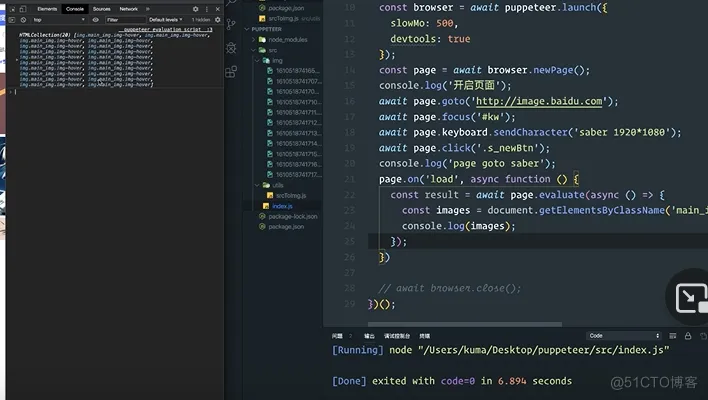The image size is (708, 400).
Task: Open image file 1610518741717...
Action: pyautogui.click(x=298, y=175)
